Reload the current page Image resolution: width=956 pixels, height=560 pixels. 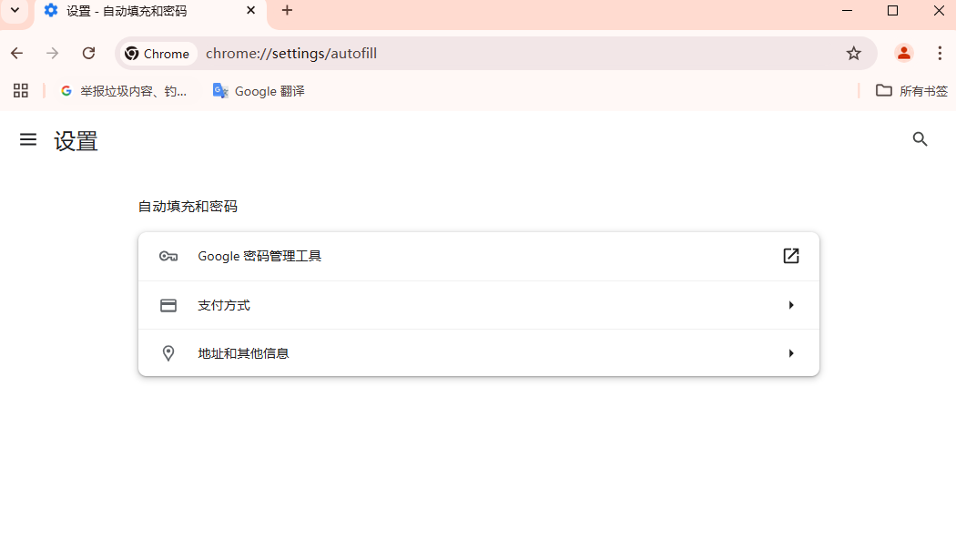(89, 54)
